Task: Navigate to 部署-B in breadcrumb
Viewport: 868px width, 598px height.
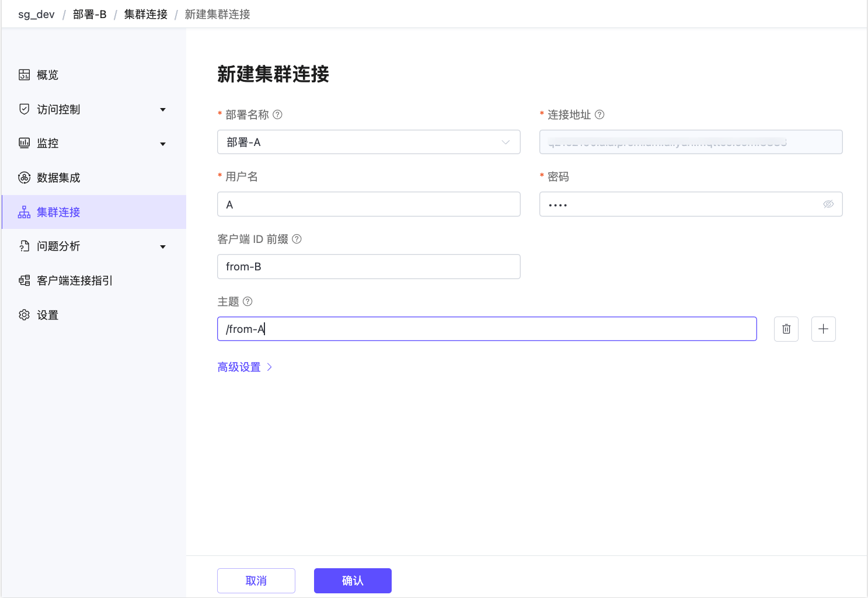Action: coord(89,14)
